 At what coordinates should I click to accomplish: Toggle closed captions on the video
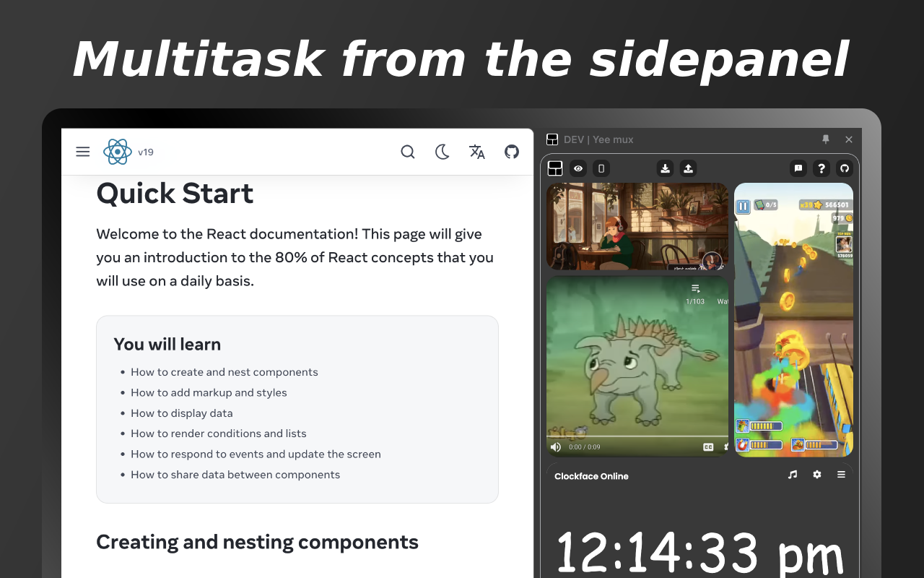708,447
